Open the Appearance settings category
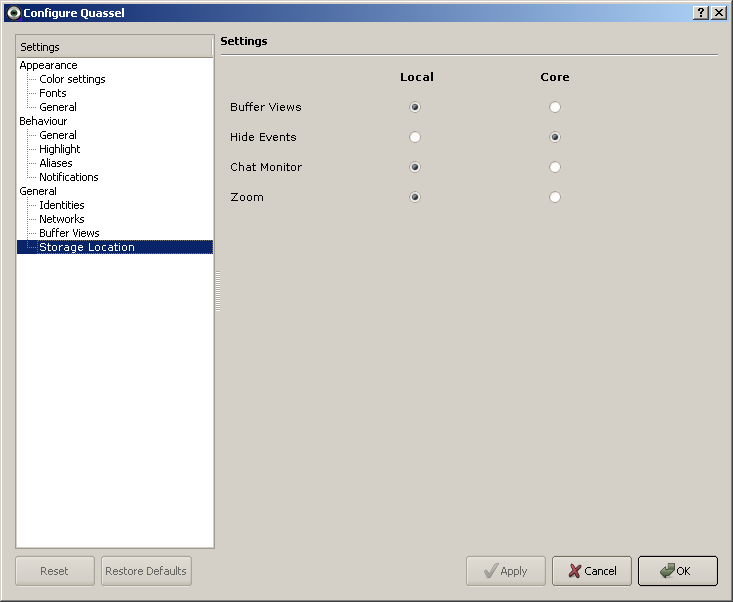Viewport: 733px width, 602px height. [x=48, y=65]
